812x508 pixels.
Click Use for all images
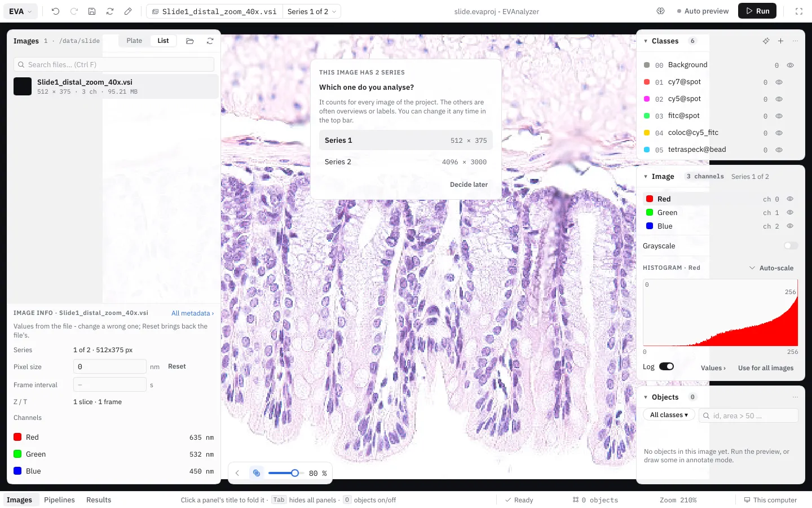(766, 368)
